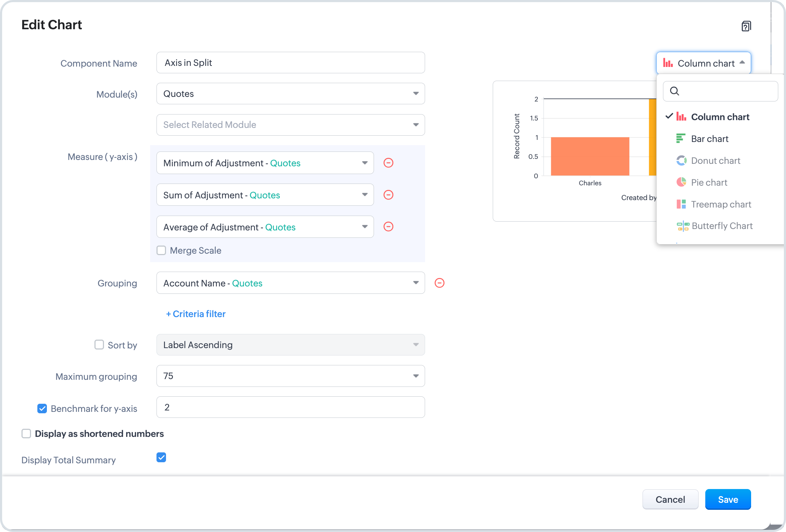Select Bar chart from the list

[x=709, y=139]
